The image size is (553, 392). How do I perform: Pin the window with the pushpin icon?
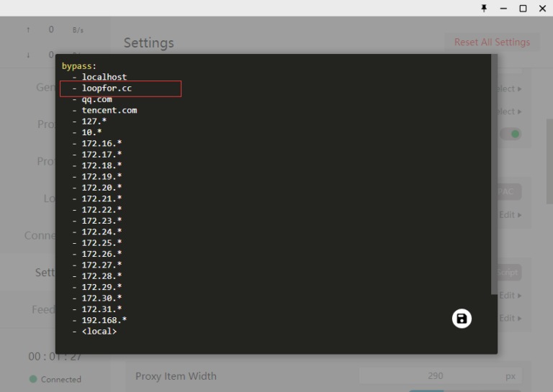[484, 8]
